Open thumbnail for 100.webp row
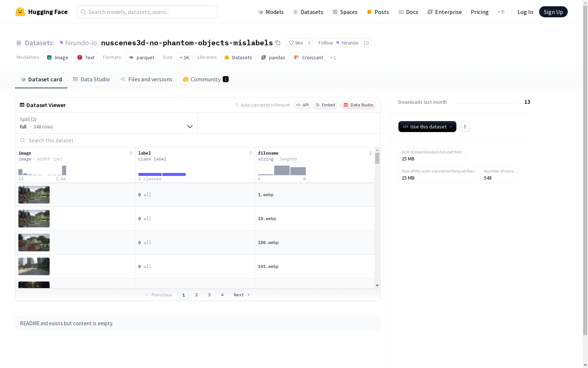Image resolution: width=588 pixels, height=368 pixels. click(34, 243)
